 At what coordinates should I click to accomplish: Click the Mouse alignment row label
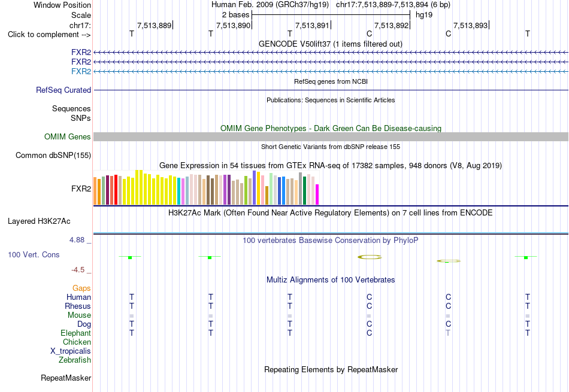[79, 315]
